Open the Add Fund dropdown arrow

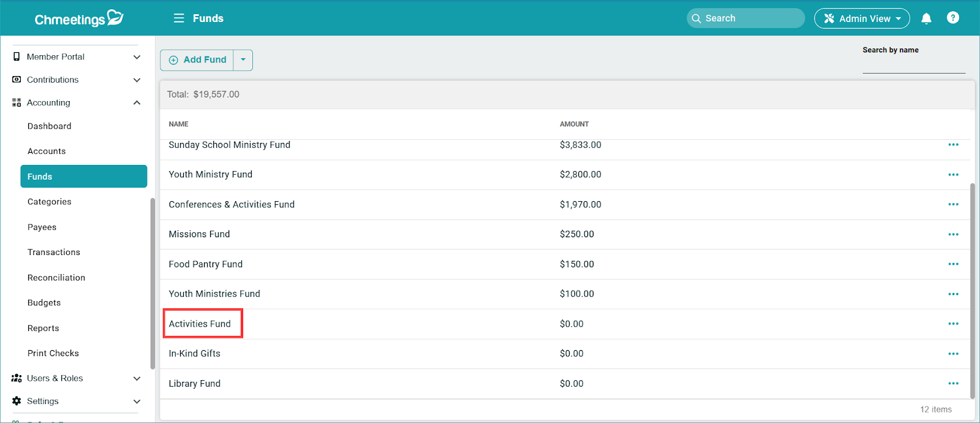243,60
